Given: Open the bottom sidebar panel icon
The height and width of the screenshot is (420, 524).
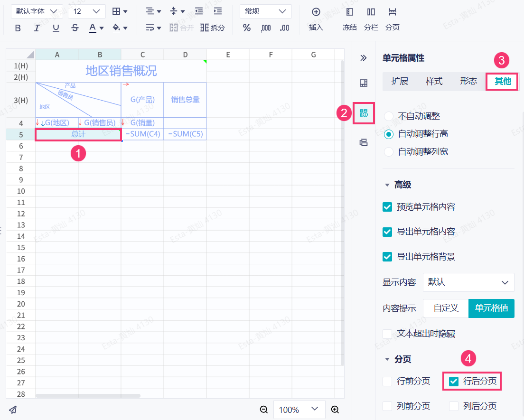Looking at the screenshot, I should coord(364,143).
